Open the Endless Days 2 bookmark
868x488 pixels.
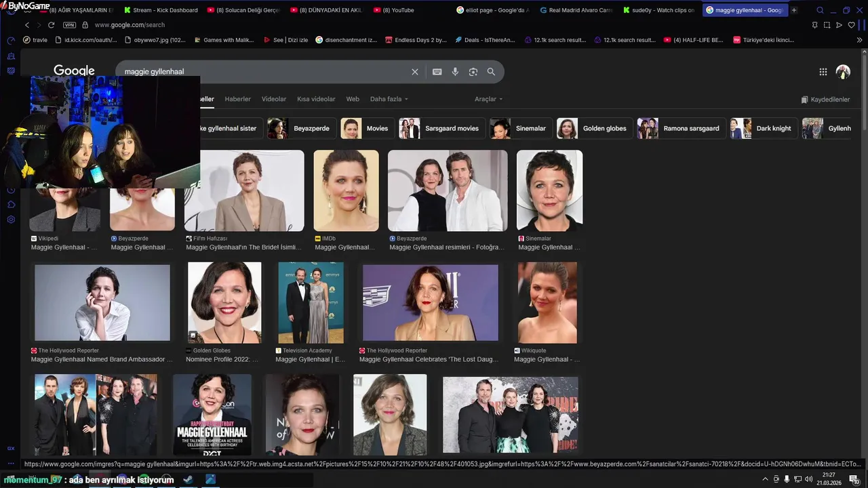[415, 40]
